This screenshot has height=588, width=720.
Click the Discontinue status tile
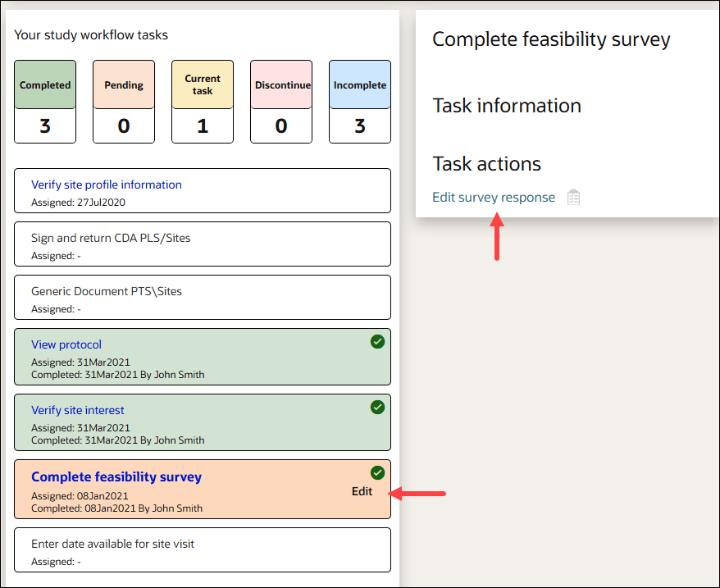pyautogui.click(x=280, y=102)
